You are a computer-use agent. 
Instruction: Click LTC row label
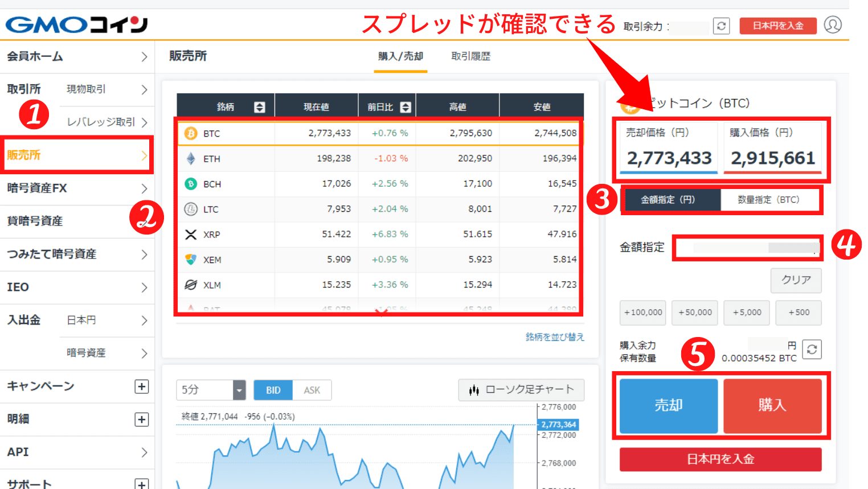click(211, 209)
